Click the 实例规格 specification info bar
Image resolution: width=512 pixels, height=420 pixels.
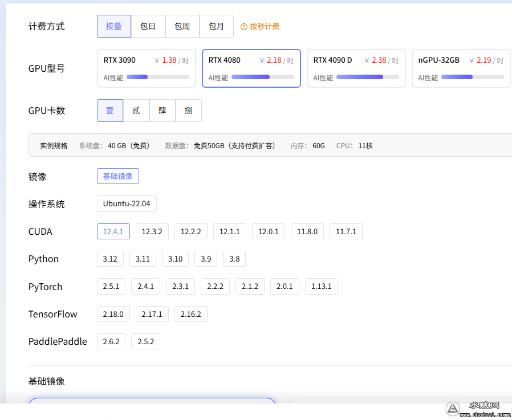(268, 145)
